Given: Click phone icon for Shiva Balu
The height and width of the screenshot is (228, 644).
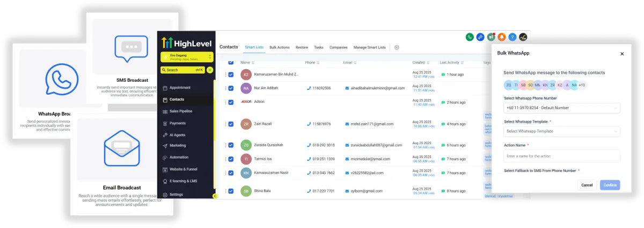Looking at the screenshot, I should tap(309, 191).
